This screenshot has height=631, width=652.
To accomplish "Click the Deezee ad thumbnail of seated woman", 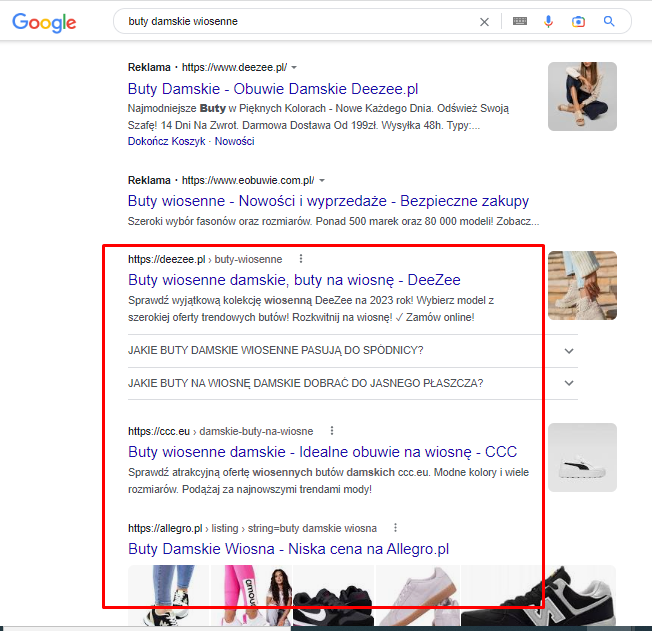I will 582,97.
